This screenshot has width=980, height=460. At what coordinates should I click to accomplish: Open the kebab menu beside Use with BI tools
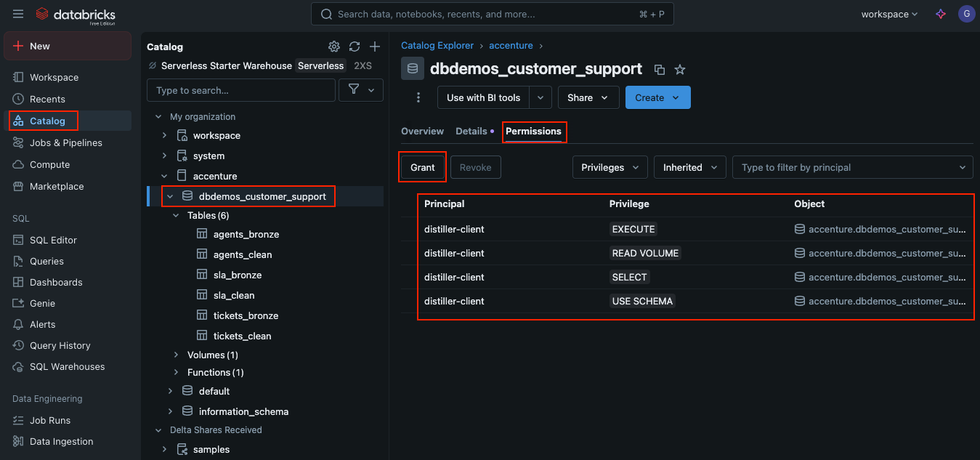(418, 97)
